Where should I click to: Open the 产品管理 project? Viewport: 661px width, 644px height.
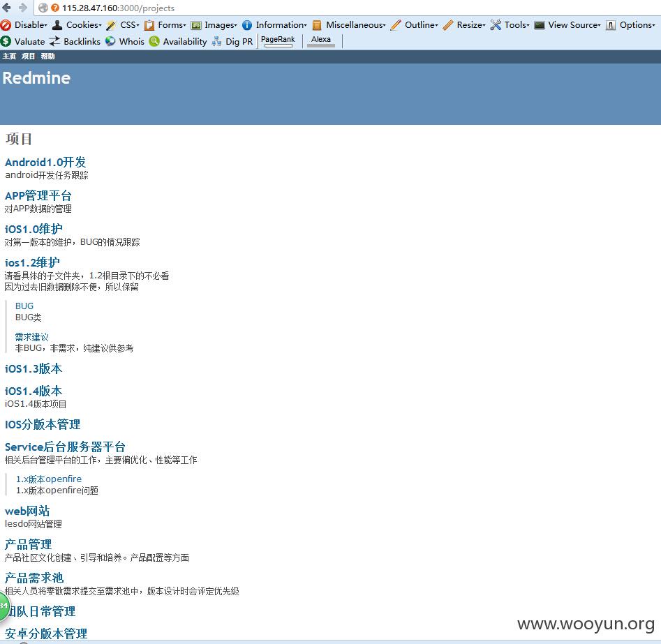tap(28, 544)
